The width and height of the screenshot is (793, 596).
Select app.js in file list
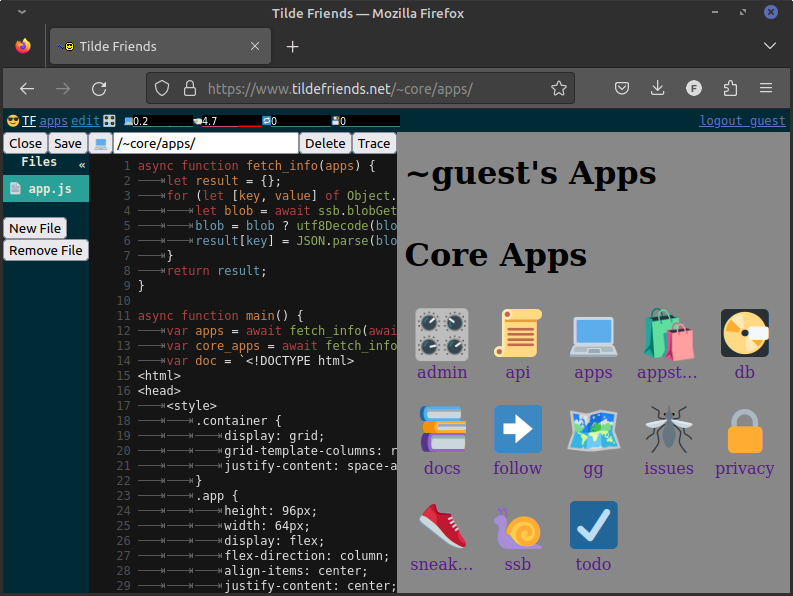pyautogui.click(x=48, y=188)
